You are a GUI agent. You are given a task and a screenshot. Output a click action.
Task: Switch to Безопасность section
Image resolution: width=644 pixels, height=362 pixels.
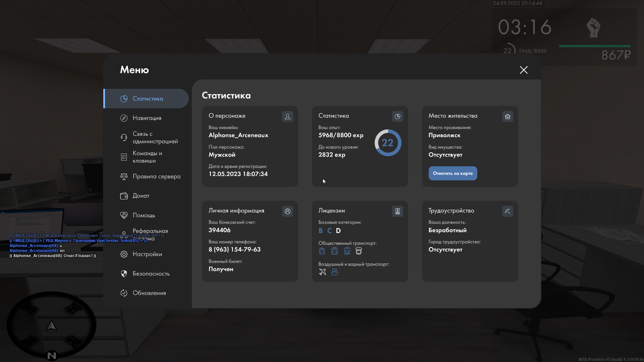point(151,274)
